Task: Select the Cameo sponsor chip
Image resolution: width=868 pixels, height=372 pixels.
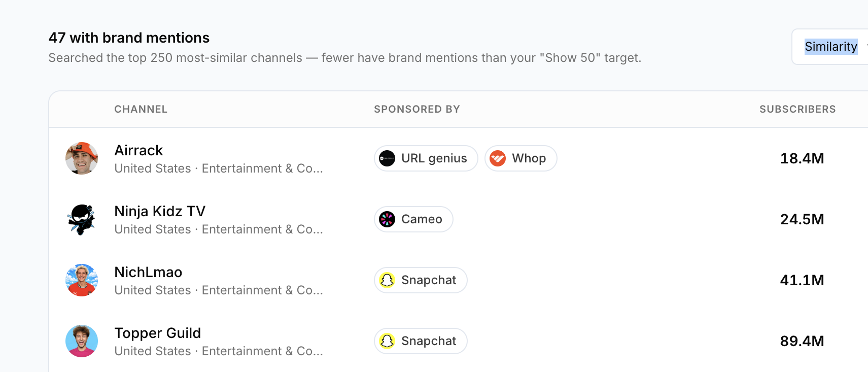Action: (x=413, y=219)
